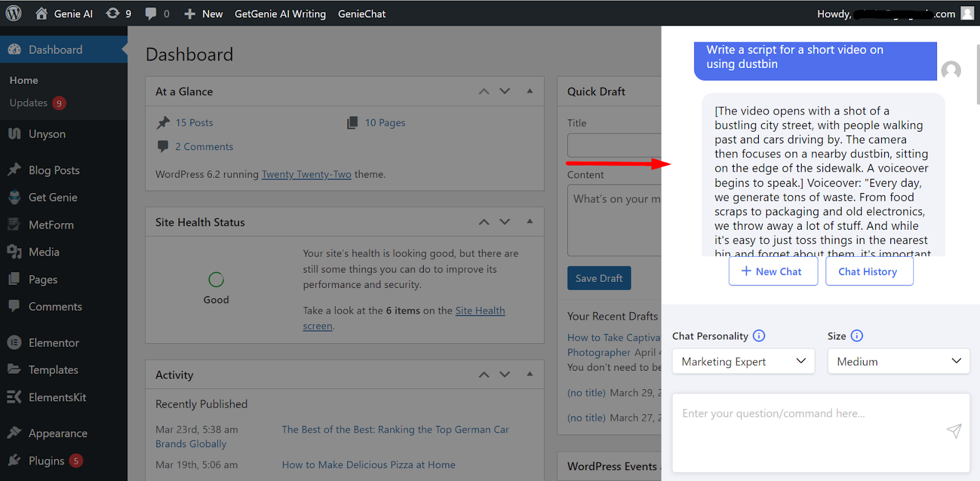Image resolution: width=980 pixels, height=481 pixels.
Task: Toggle the Activity panel collapse arrow
Action: click(x=530, y=374)
